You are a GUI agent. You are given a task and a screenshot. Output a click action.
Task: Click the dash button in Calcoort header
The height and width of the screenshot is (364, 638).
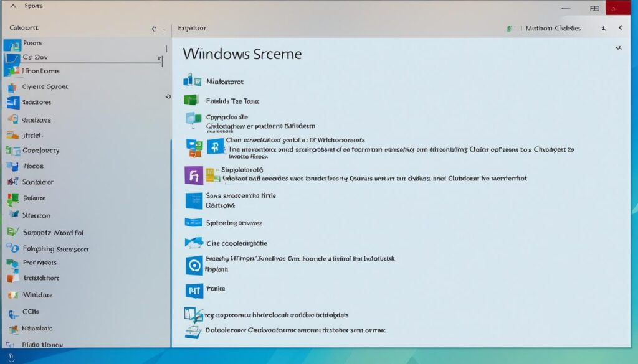coord(164,29)
